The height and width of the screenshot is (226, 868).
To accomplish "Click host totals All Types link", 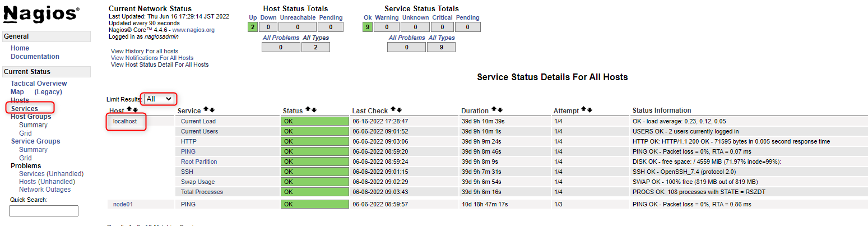I will pyautogui.click(x=316, y=38).
